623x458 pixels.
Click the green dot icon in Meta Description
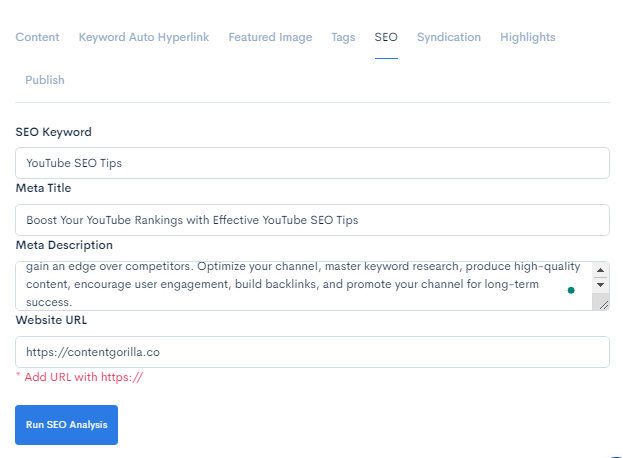(571, 290)
